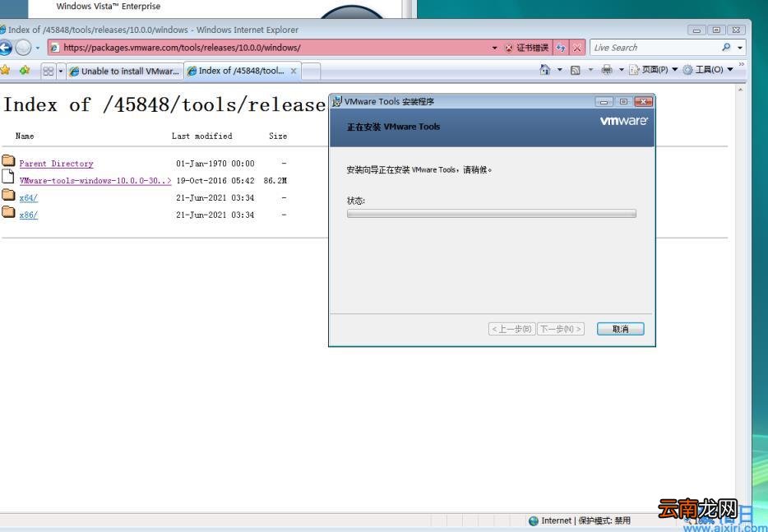The height and width of the screenshot is (532, 768).
Task: Click the Internet zone globe icon
Action: 534,520
